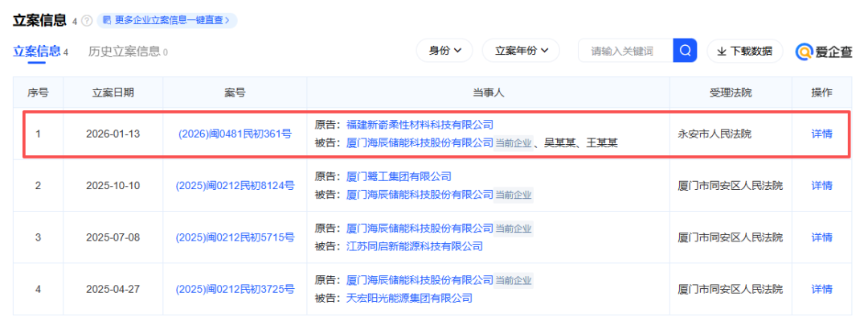This screenshot has width=868, height=334.
Task: Open the 立案年份 dropdown filter
Action: 521,51
